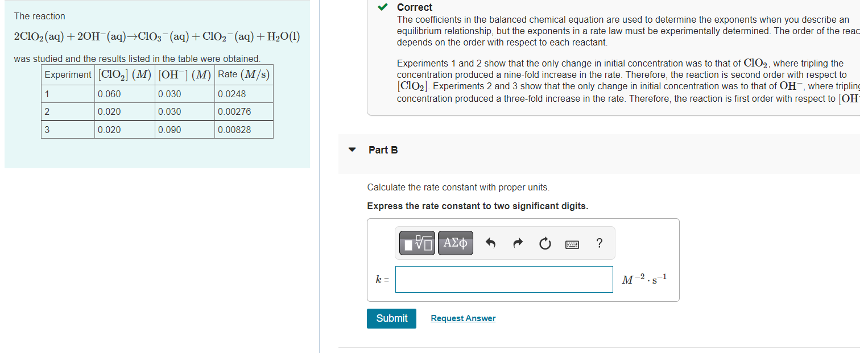Screen dimensions: 868x353
Task: Open equation editor help
Action: click(599, 243)
